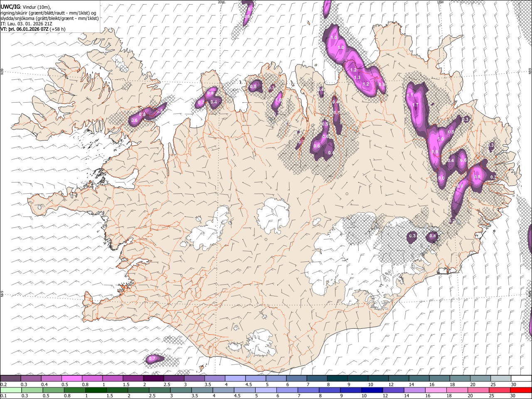Select the bright pink swatch between 0.5 and 0.8
The width and height of the screenshot is (532, 399).
71,378
